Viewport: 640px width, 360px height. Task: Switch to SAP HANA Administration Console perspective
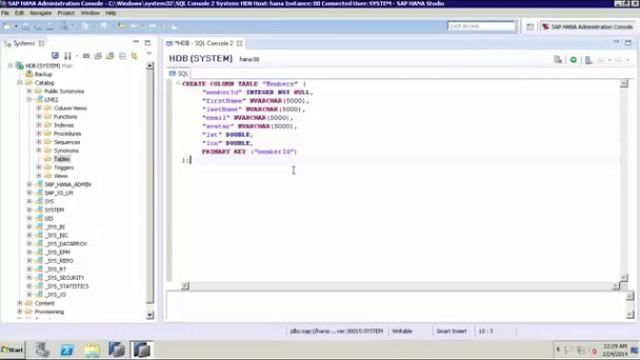tap(587, 27)
